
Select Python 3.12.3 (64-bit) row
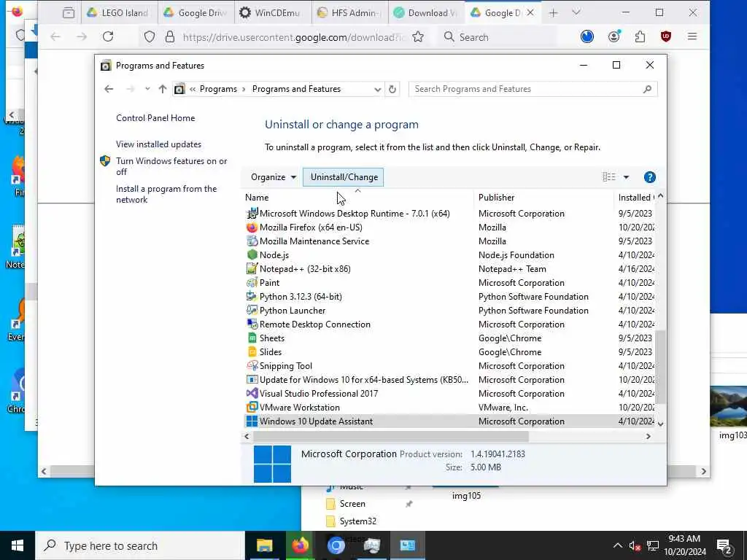(x=449, y=297)
